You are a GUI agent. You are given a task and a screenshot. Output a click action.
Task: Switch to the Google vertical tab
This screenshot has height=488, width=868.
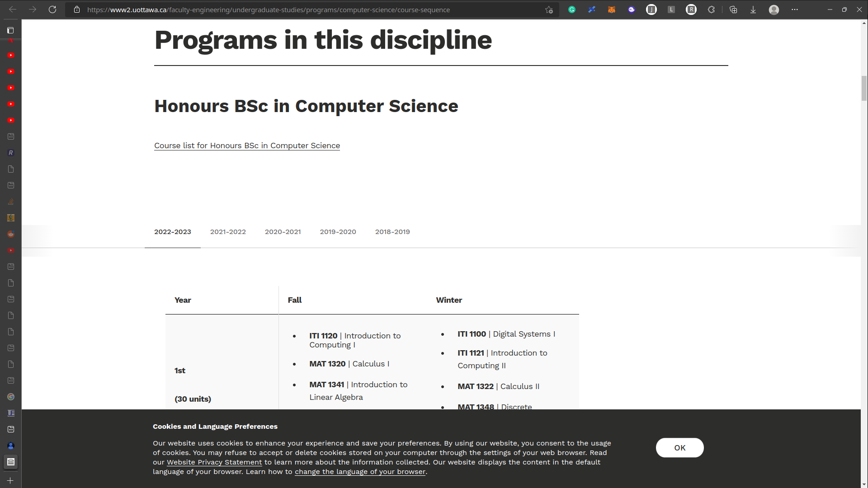pos(11,397)
